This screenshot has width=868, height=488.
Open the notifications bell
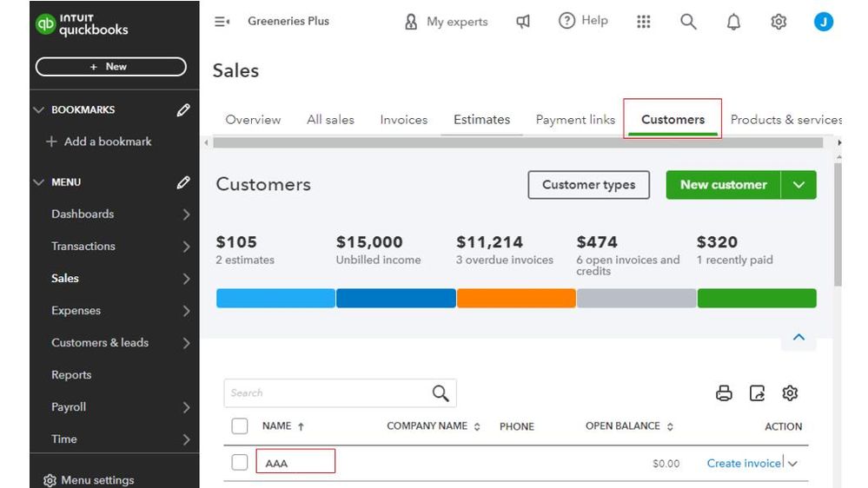[733, 23]
